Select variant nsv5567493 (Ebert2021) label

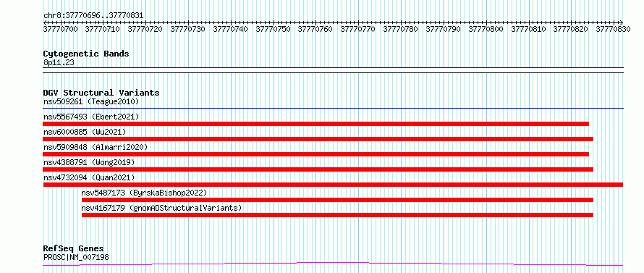click(91, 117)
